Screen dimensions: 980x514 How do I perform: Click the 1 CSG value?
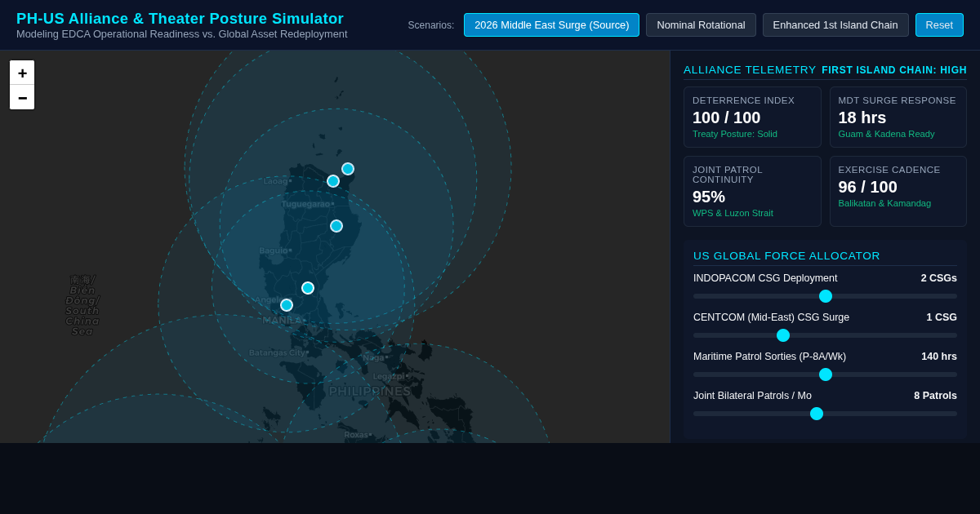[x=942, y=317]
